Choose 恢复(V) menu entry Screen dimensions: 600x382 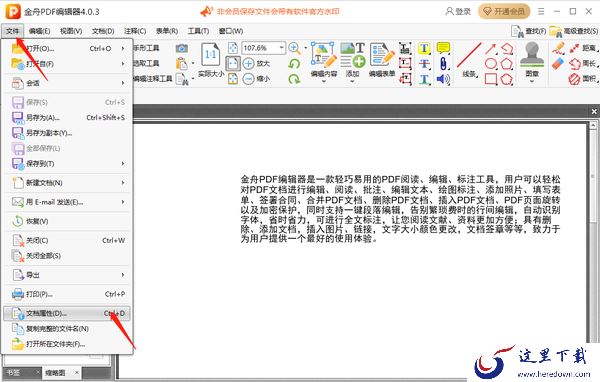(67, 221)
